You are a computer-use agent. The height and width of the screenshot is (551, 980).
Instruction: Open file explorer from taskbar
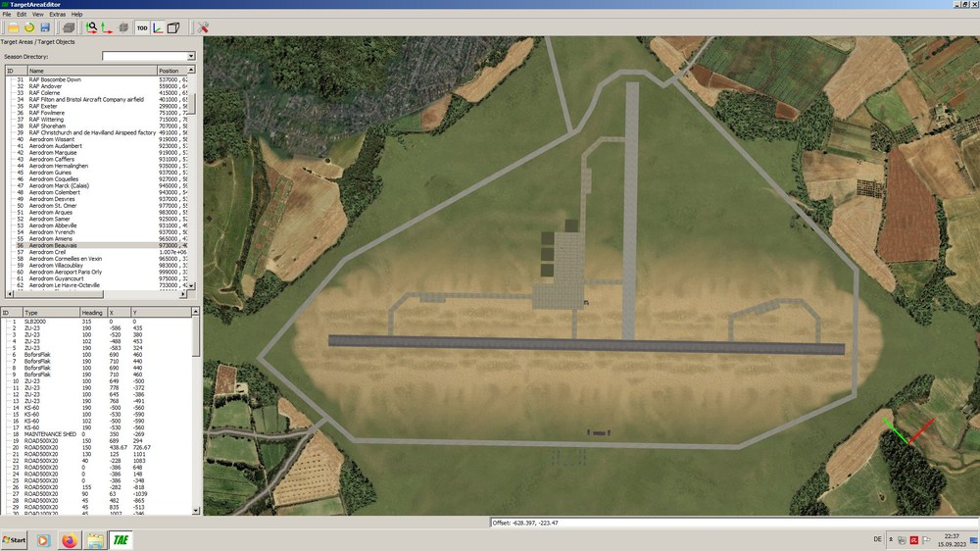pyautogui.click(x=95, y=540)
